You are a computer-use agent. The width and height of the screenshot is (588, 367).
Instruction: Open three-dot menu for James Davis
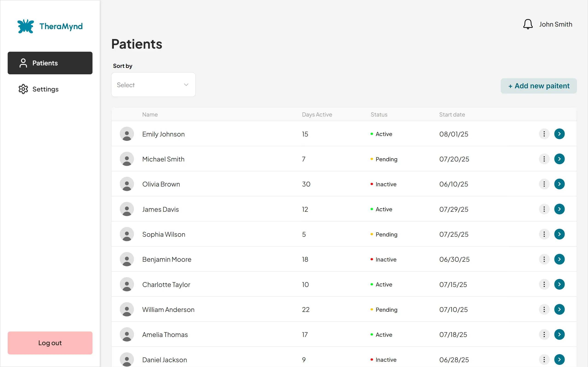tap(544, 209)
